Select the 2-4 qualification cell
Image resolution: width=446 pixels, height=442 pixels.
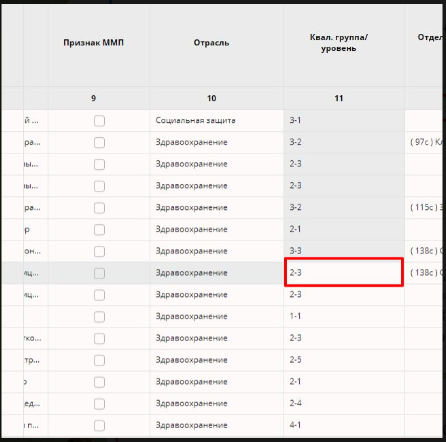pyautogui.click(x=344, y=404)
